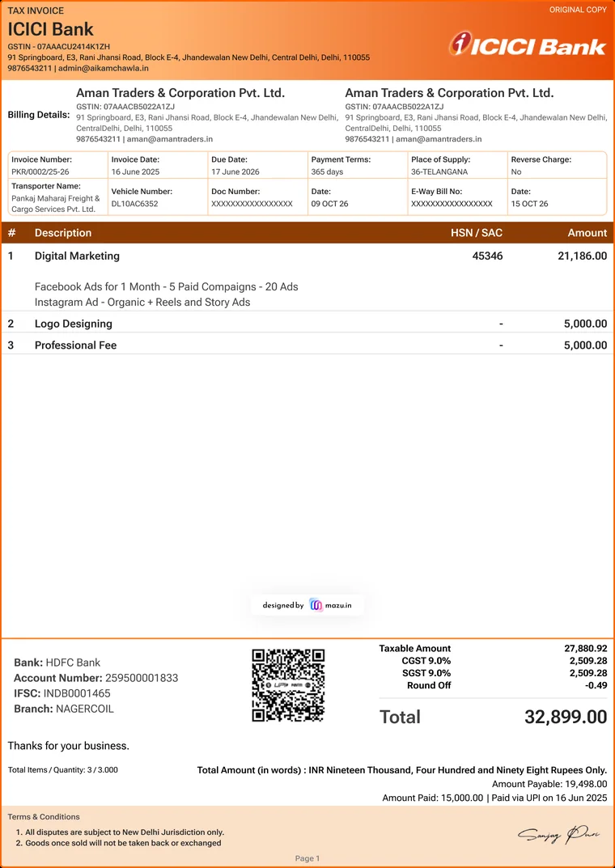Click the SGST 9.0% label

(x=426, y=673)
